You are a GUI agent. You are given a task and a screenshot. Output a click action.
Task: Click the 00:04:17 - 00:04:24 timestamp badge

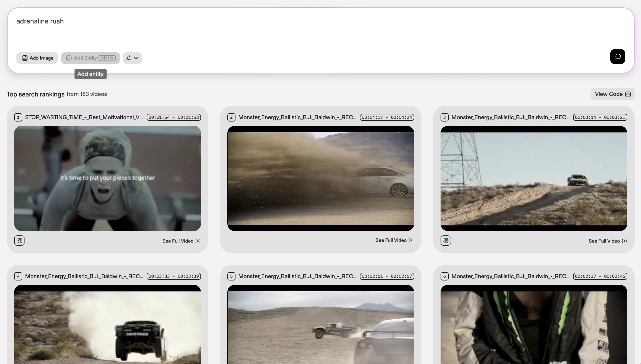387,117
